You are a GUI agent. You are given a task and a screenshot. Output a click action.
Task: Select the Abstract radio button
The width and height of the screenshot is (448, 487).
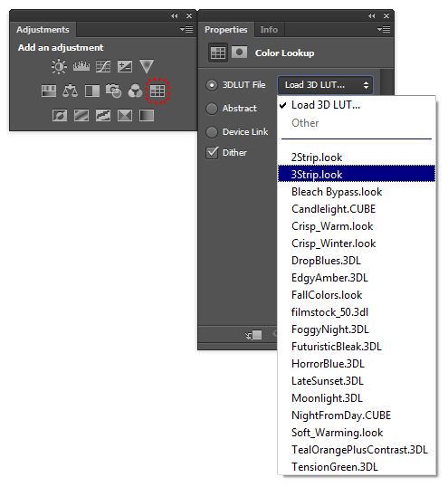212,109
